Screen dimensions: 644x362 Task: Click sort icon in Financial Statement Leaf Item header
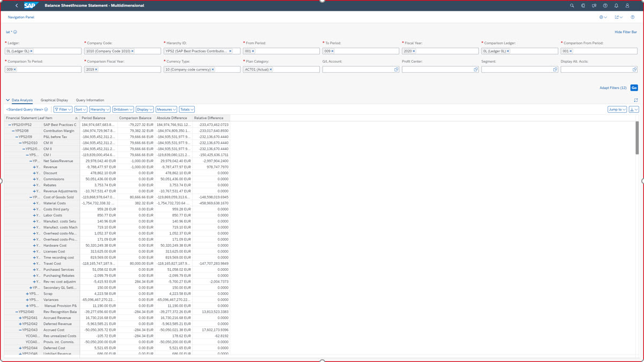(x=76, y=118)
